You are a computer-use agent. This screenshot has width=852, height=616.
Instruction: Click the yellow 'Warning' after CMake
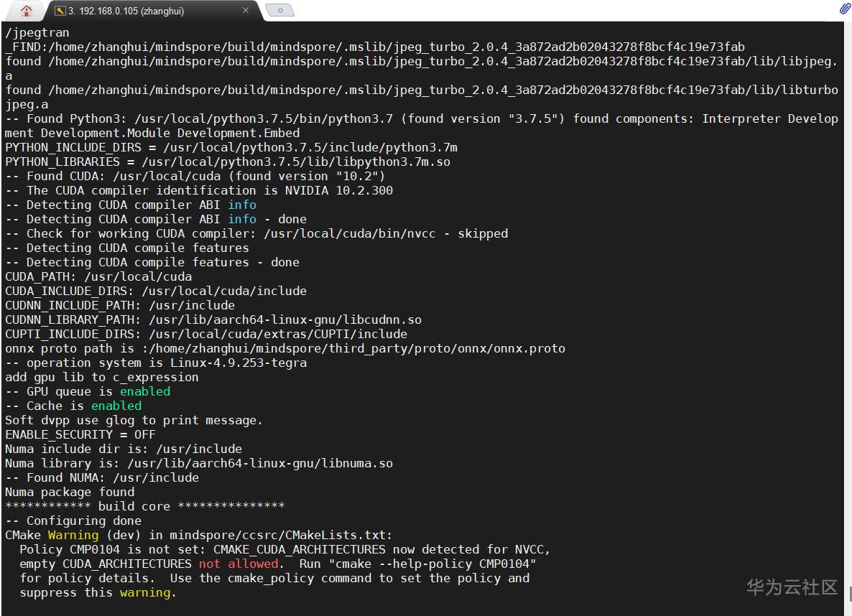tap(73, 535)
